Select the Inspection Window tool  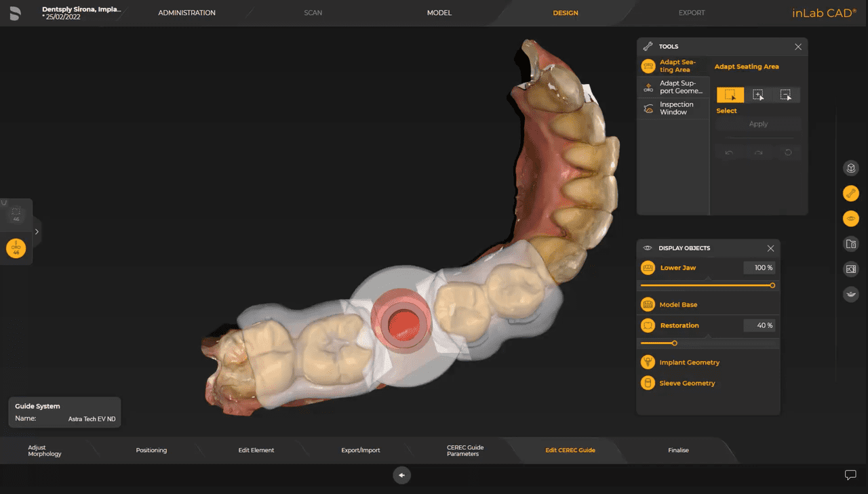coord(673,108)
